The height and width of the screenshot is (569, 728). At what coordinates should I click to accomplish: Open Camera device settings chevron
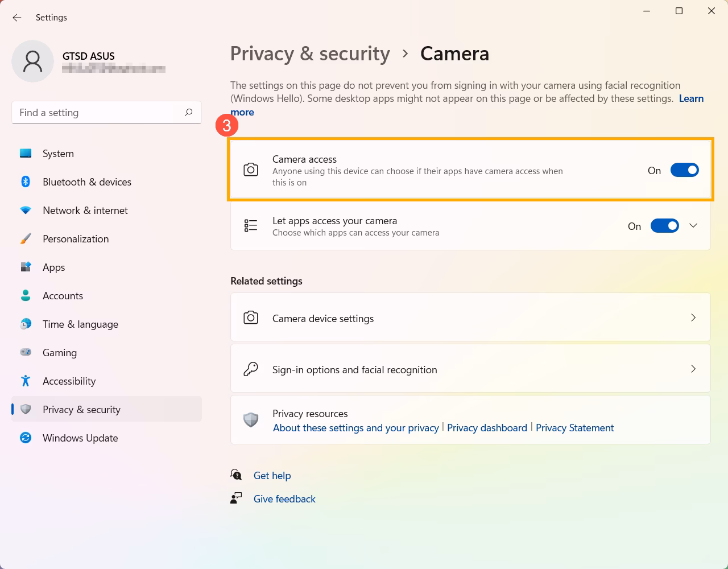[693, 318]
